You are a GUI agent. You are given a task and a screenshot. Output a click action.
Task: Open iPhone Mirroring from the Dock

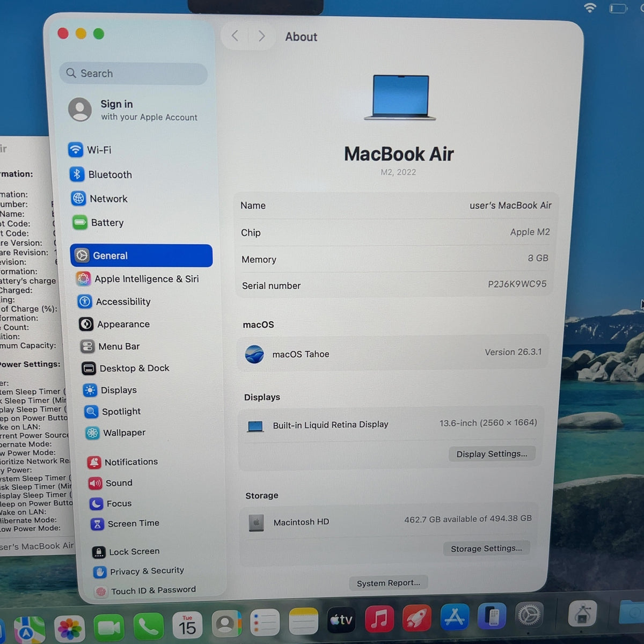point(491,616)
